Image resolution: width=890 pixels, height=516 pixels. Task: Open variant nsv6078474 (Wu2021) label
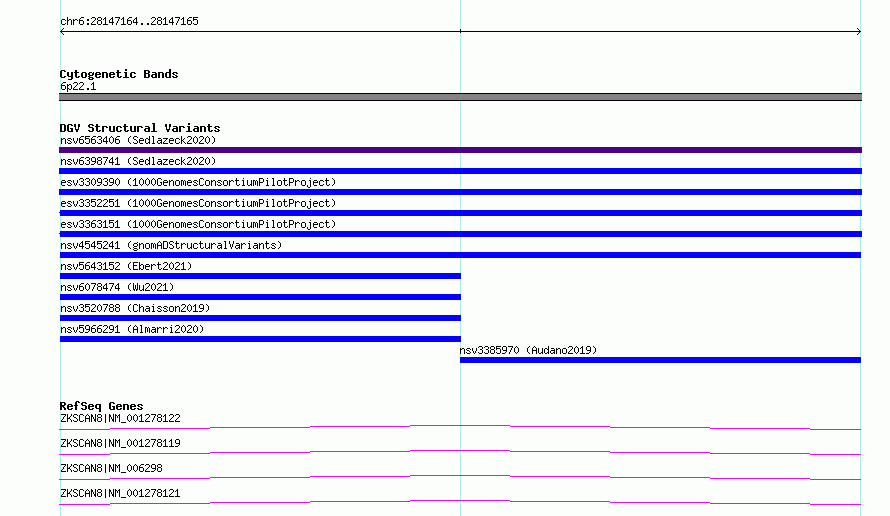coord(117,287)
